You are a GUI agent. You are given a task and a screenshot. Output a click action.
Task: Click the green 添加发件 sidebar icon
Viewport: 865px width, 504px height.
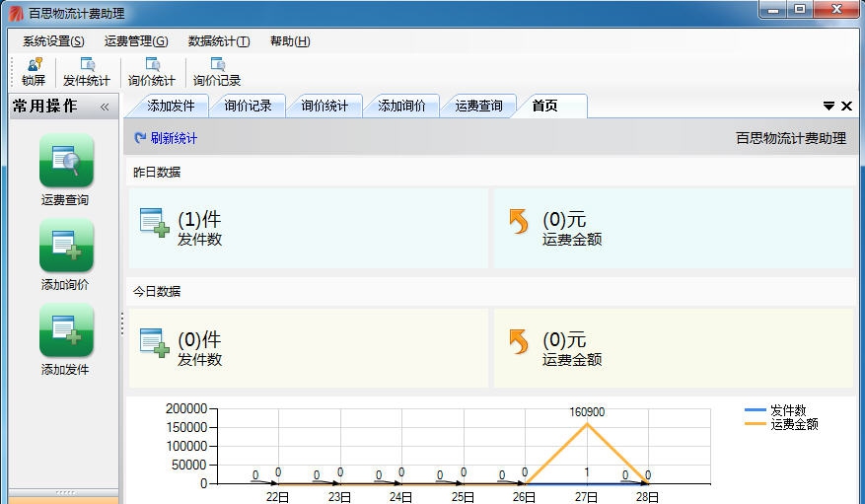tap(66, 330)
